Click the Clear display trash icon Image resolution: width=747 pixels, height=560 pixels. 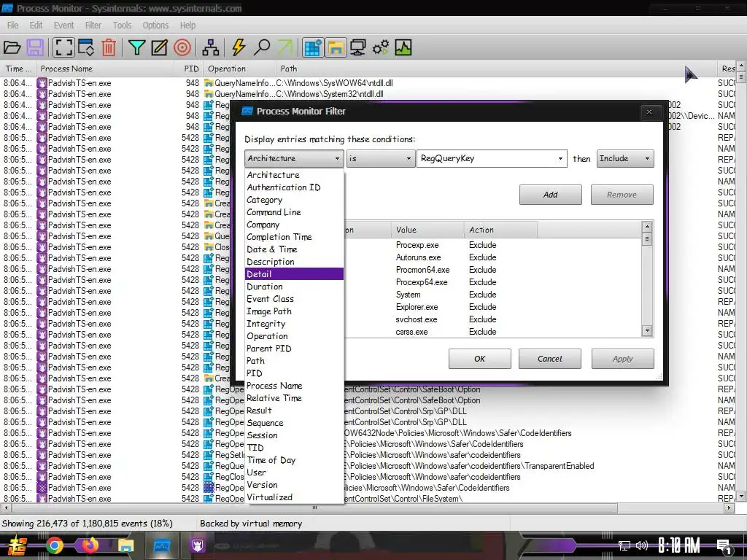pyautogui.click(x=109, y=47)
